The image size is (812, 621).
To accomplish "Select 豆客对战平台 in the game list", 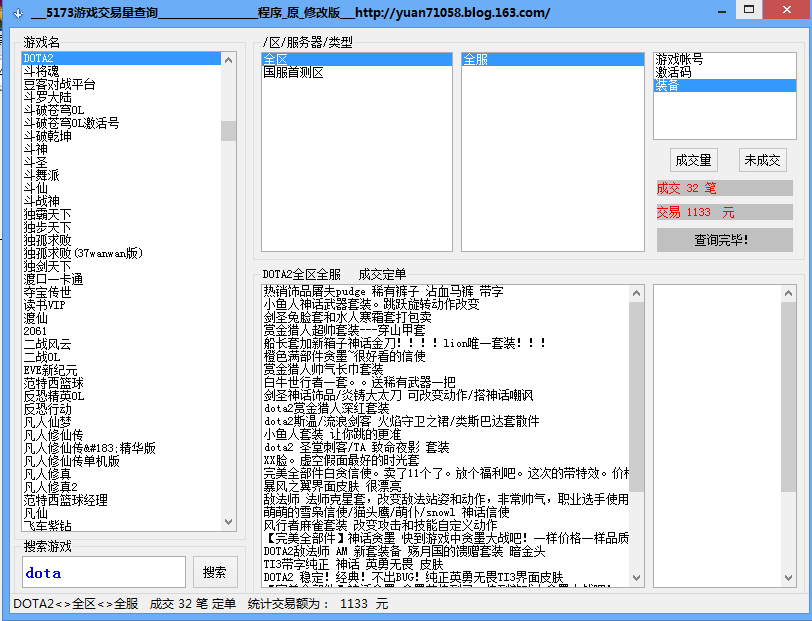I will pos(121,84).
